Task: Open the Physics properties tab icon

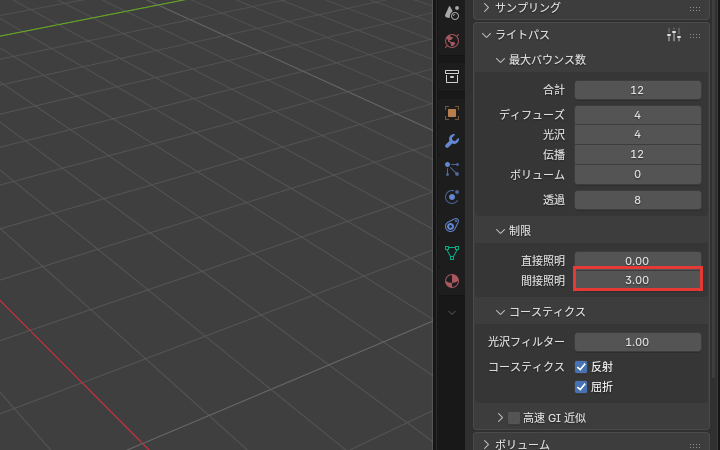Action: click(x=452, y=197)
